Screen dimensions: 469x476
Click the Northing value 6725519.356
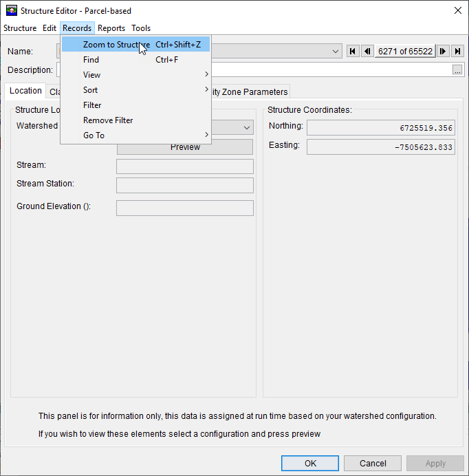tap(381, 127)
